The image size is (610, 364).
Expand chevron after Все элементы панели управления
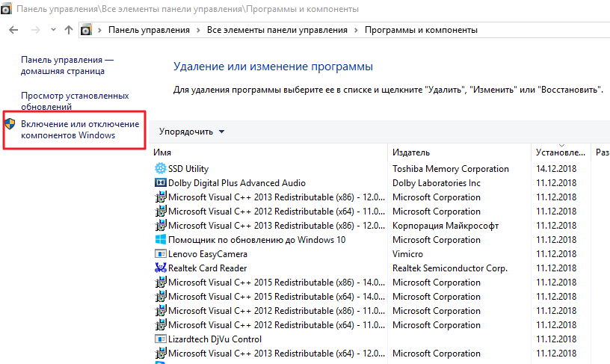click(x=356, y=31)
